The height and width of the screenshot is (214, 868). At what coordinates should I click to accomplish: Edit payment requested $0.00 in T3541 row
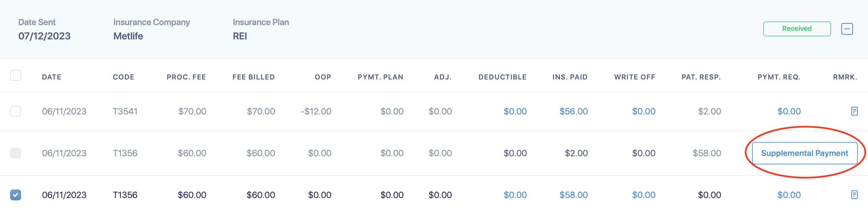789,111
